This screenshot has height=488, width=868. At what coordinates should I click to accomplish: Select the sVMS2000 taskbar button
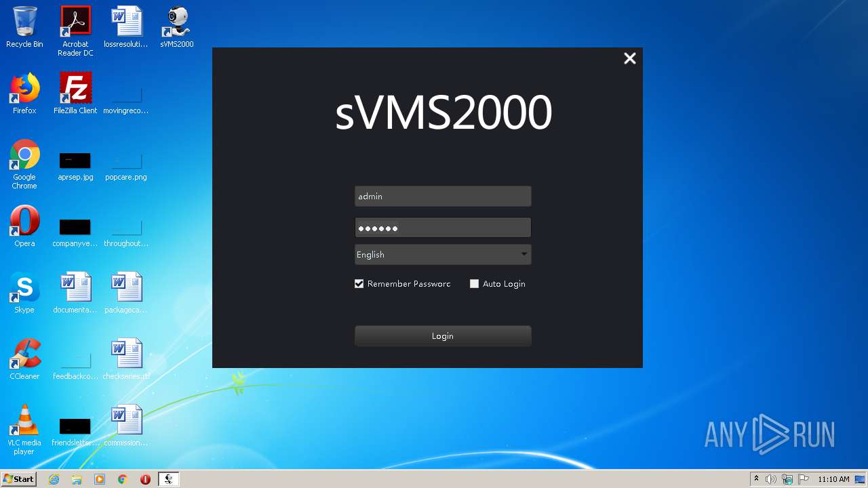click(168, 479)
